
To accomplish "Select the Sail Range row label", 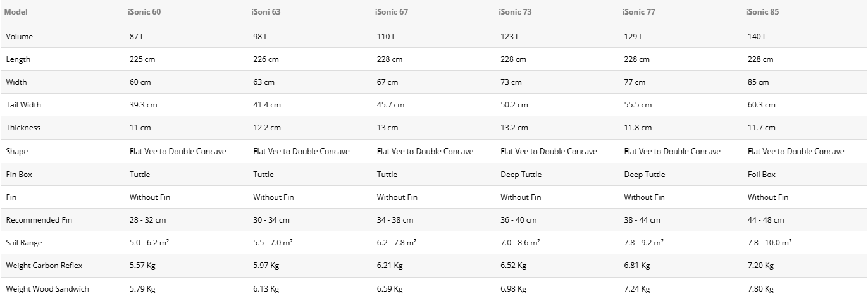I will tap(24, 243).
